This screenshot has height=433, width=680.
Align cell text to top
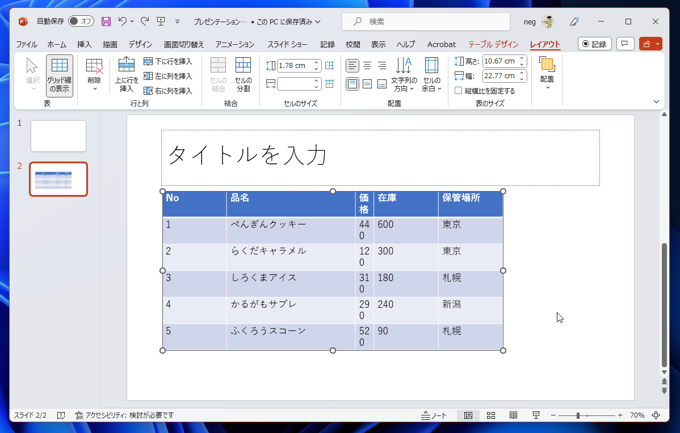pos(352,84)
